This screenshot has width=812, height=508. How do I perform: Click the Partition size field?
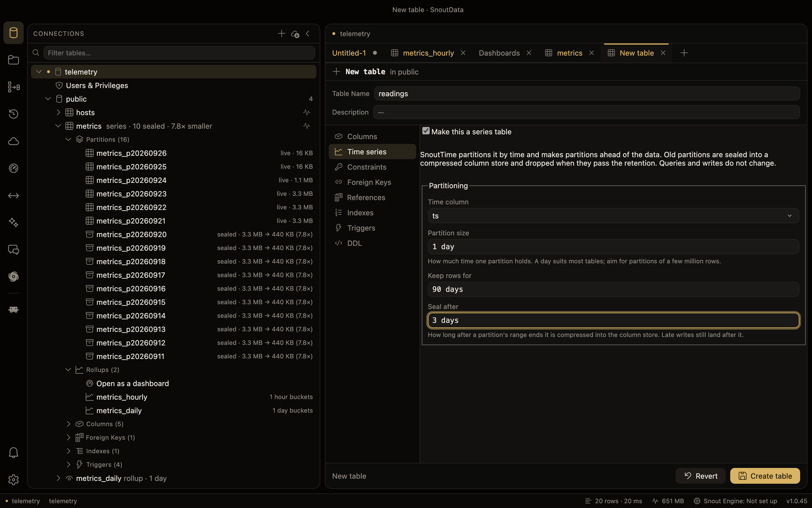(x=613, y=247)
